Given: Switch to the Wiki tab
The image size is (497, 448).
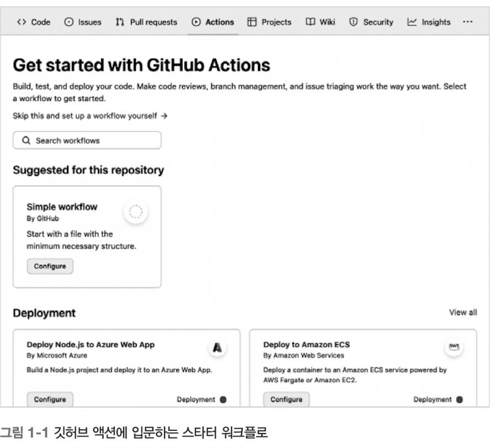Looking at the screenshot, I should pyautogui.click(x=320, y=22).
